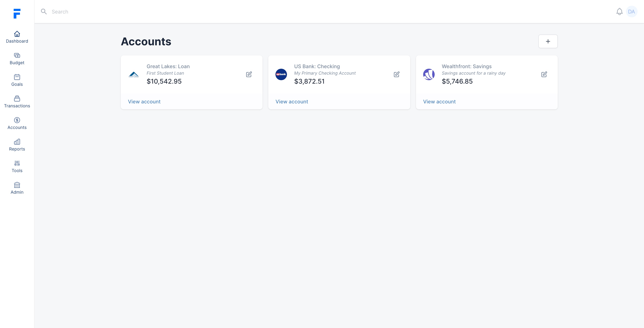This screenshot has width=644, height=328.
Task: Open the Dashboard page
Action: tap(17, 37)
